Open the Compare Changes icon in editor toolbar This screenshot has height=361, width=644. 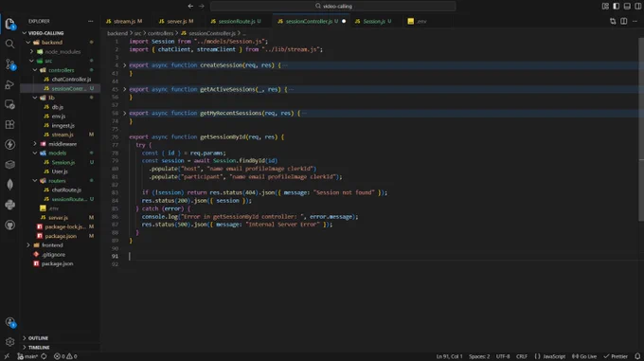613,22
